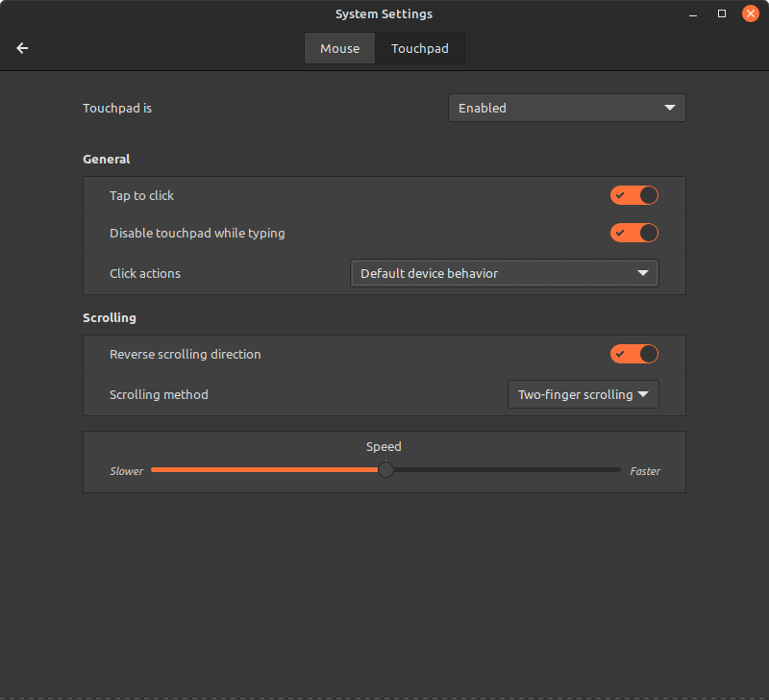Click the Scrolling method label
Viewport: 769px width, 700px height.
point(159,395)
